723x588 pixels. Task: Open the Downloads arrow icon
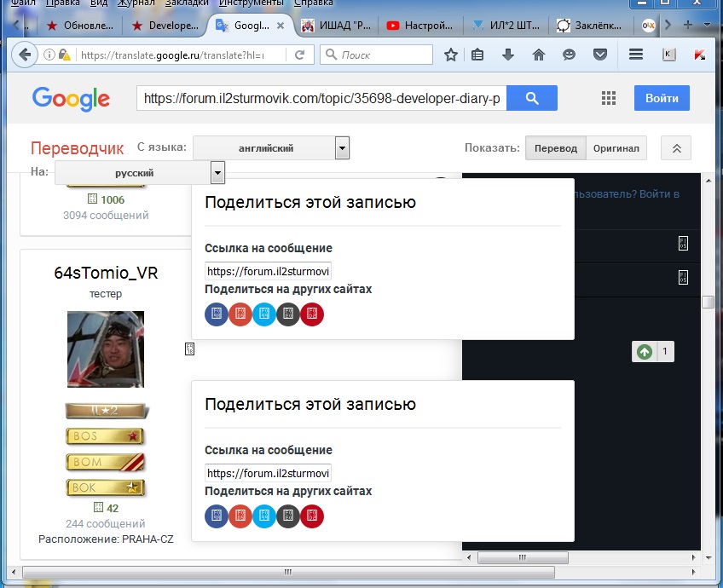click(x=508, y=55)
